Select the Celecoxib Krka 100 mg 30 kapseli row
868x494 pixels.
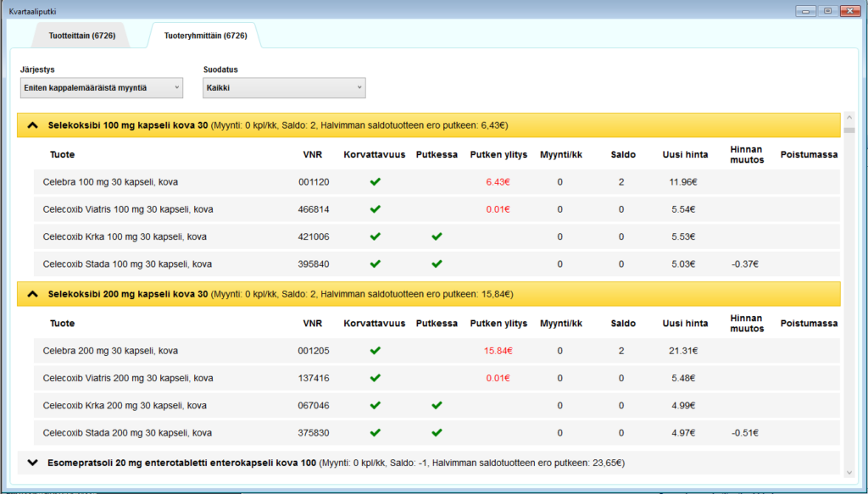click(x=437, y=236)
